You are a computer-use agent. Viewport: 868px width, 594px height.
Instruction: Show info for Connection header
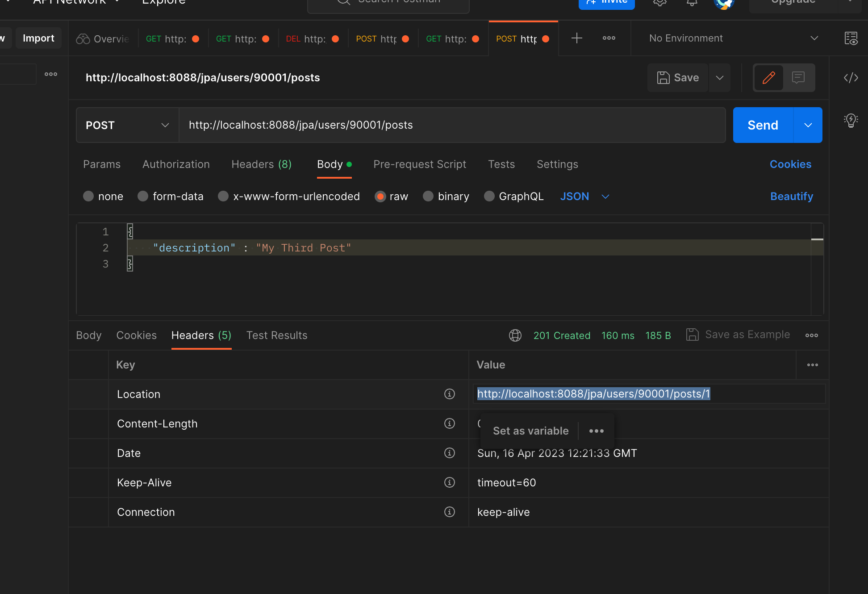pos(450,512)
